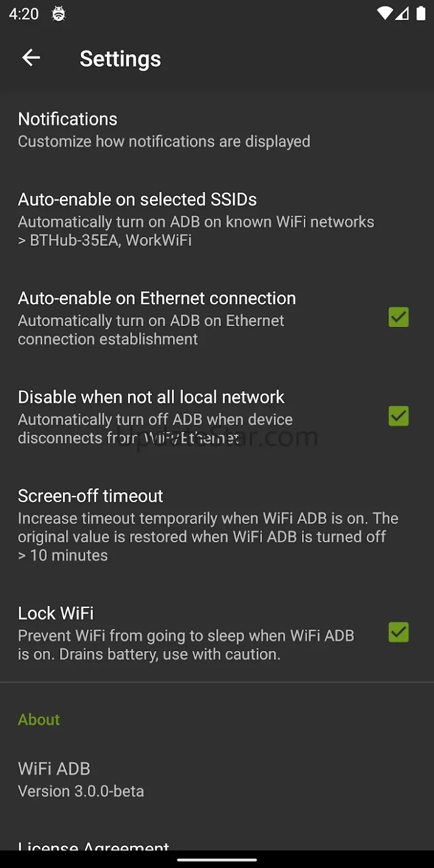Tap the back arrow icon
This screenshot has height=868, width=434.
[31, 58]
